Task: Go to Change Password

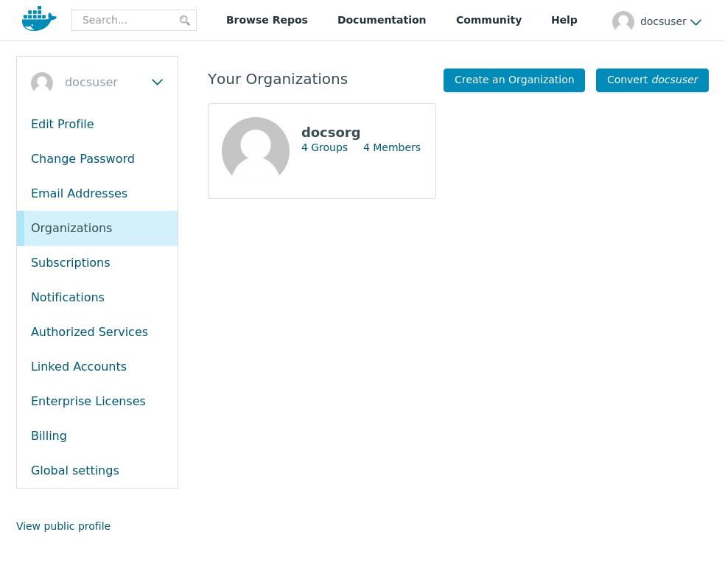Action: click(x=83, y=158)
